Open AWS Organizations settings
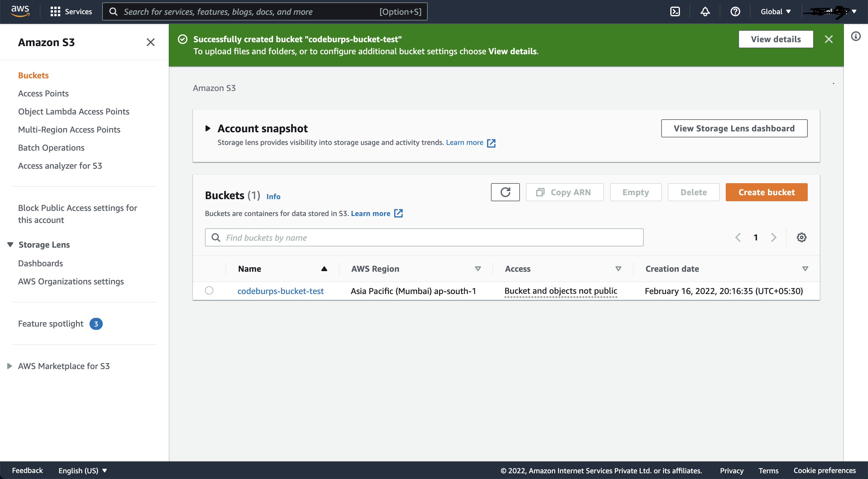 pyautogui.click(x=71, y=282)
